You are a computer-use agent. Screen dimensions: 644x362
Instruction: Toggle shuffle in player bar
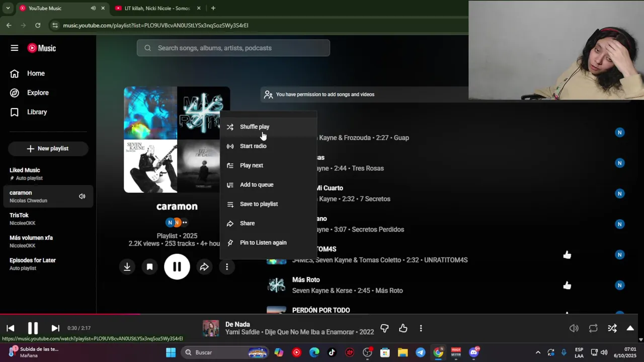[x=612, y=328]
